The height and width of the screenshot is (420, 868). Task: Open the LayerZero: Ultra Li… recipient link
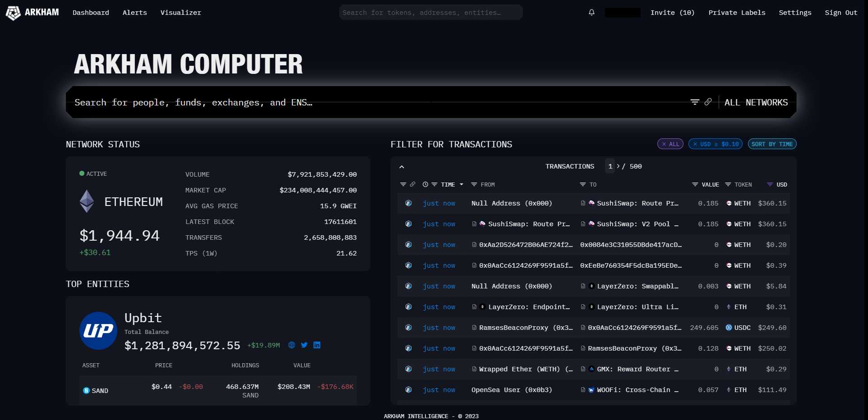coord(637,307)
